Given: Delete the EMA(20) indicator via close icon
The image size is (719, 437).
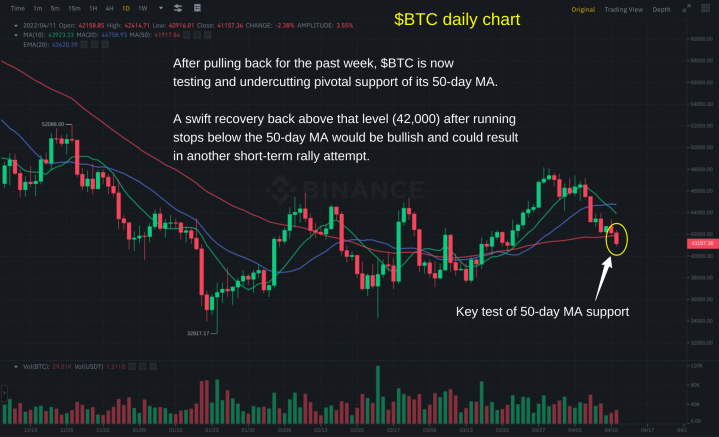Looking at the screenshot, I should tap(105, 44).
